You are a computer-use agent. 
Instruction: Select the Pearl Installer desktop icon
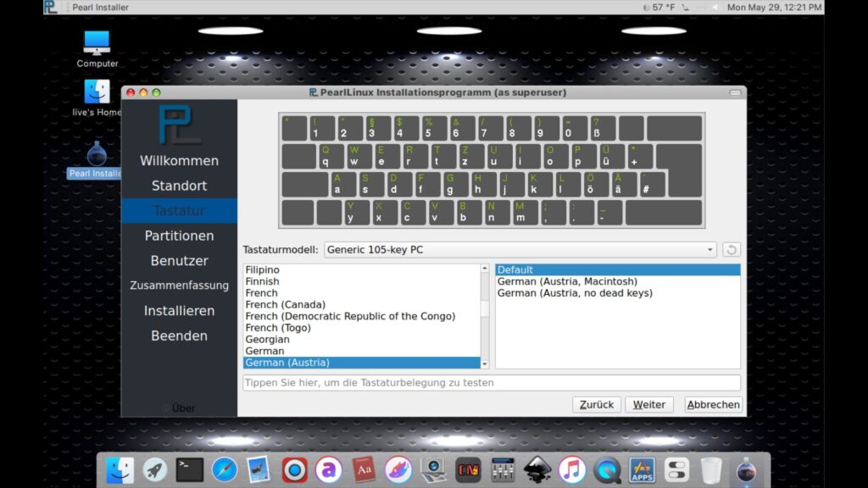point(95,160)
